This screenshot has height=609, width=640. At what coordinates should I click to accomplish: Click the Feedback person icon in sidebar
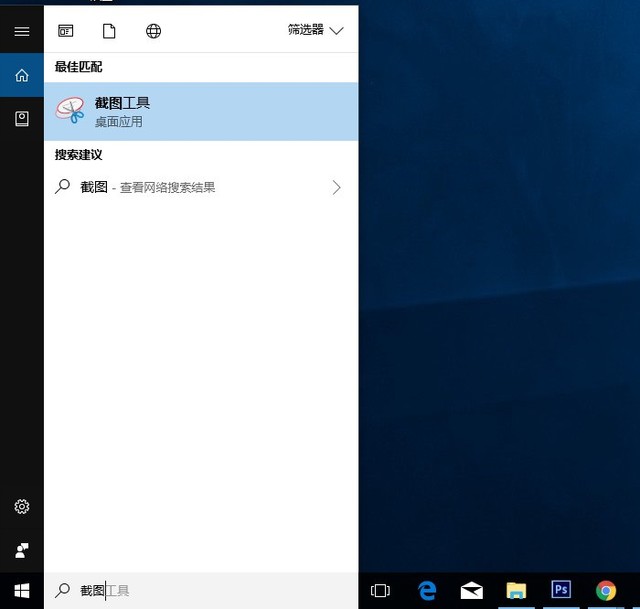coord(22,550)
